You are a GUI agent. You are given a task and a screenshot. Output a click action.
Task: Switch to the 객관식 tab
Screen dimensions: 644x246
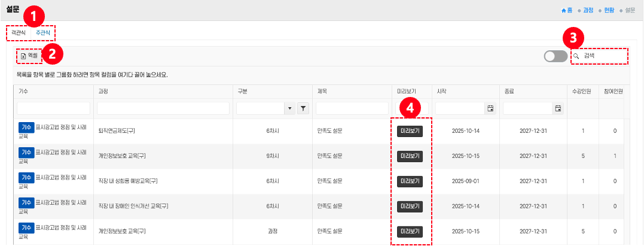click(x=19, y=32)
